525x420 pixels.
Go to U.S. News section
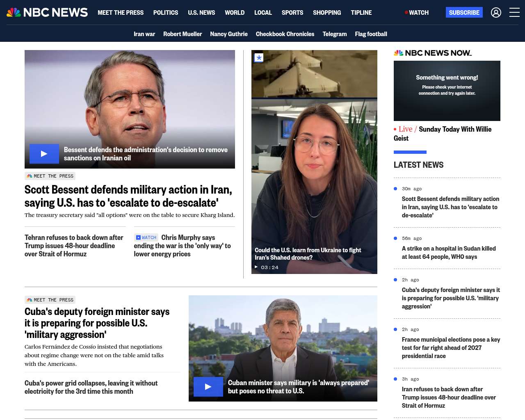201,13
